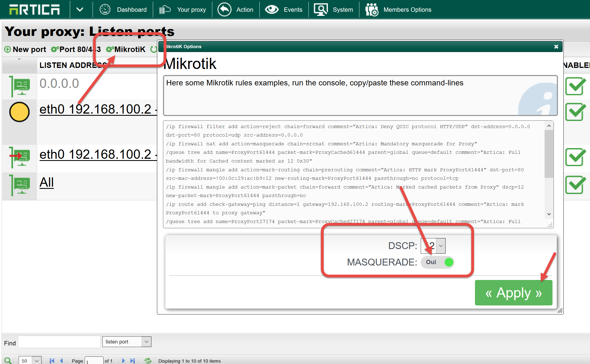This screenshot has height=364, width=590.
Task: Click the New port button
Action: point(25,49)
